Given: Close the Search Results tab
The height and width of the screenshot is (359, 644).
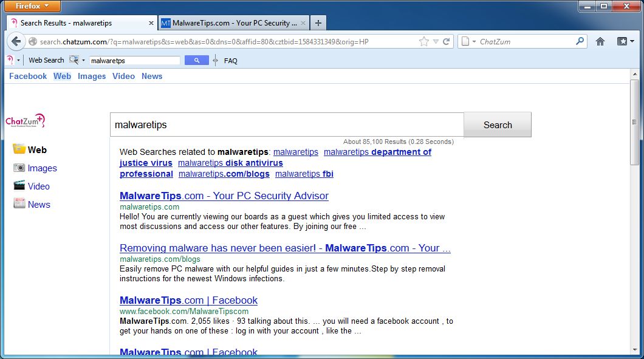Looking at the screenshot, I should [151, 23].
